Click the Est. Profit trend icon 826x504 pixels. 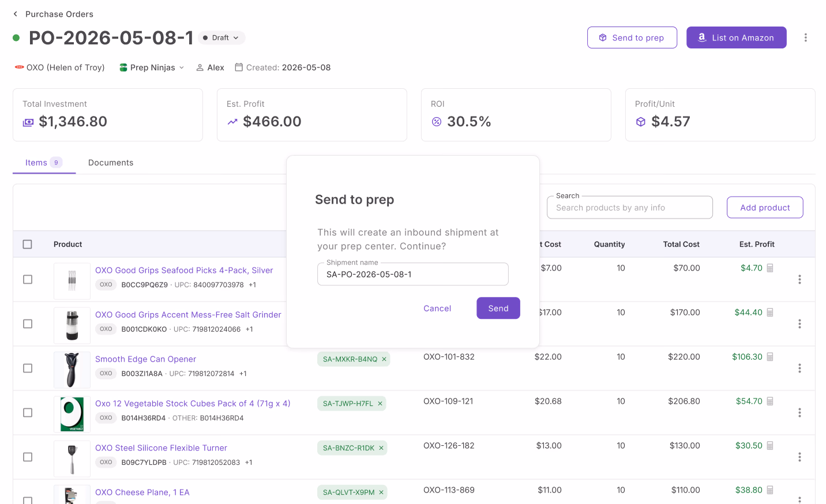click(232, 122)
